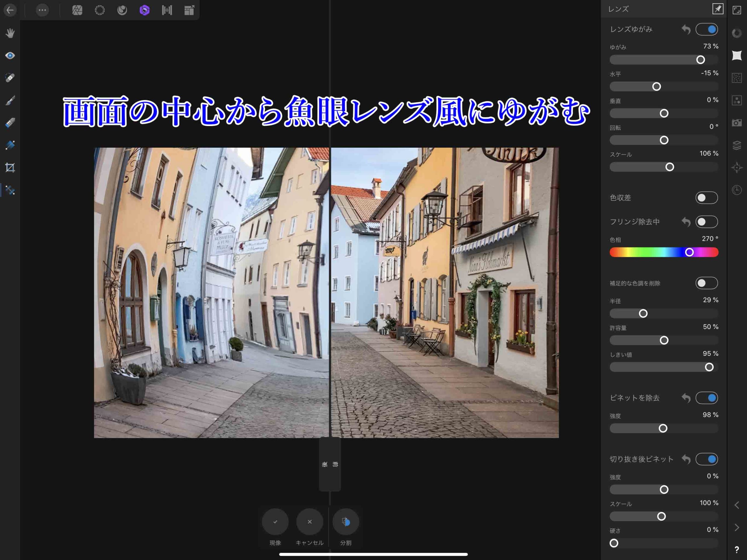Open the Lens studio icon

click(737, 55)
